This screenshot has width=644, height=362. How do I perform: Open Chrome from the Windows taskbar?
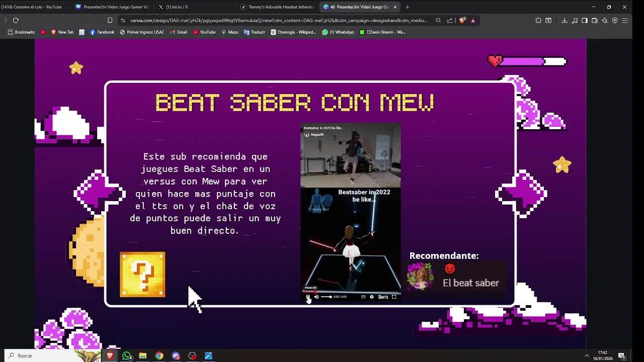pos(159,355)
